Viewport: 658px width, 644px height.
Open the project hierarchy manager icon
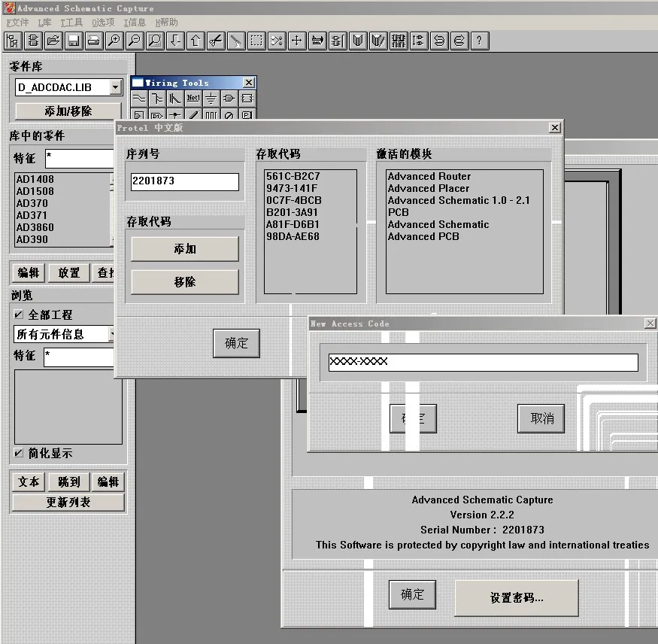point(13,41)
